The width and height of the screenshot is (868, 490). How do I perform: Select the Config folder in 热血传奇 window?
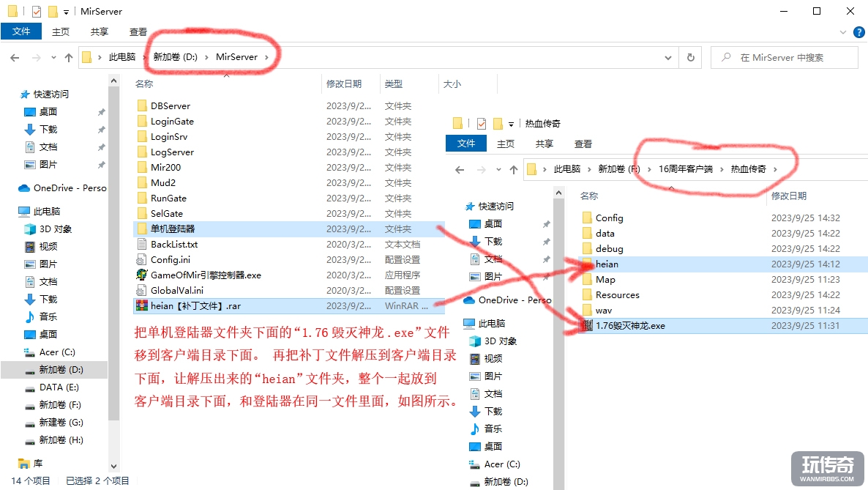click(x=609, y=218)
